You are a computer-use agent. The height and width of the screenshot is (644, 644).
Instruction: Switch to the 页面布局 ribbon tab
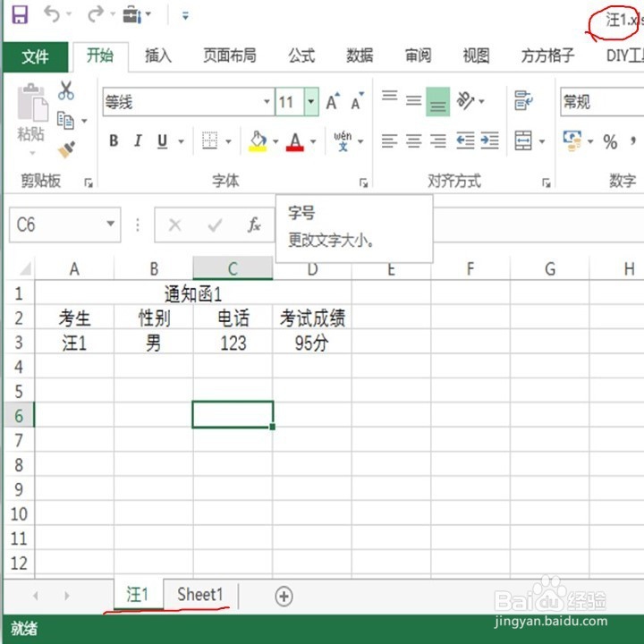pyautogui.click(x=230, y=55)
